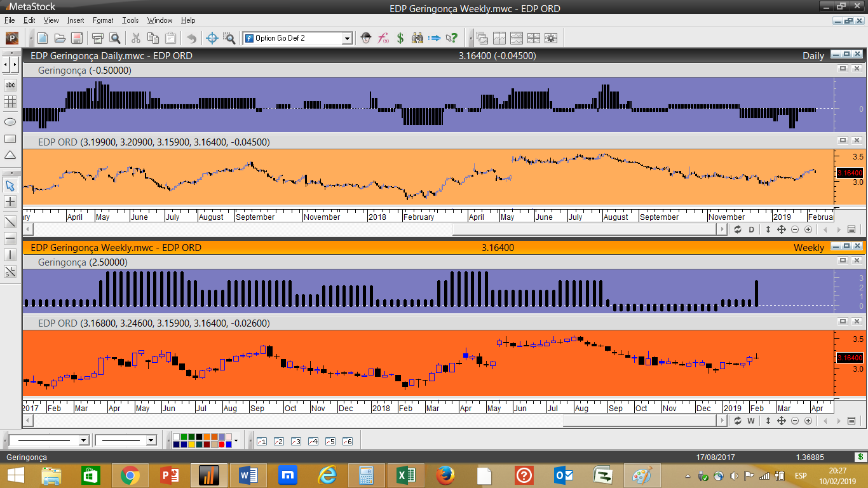Click the Expert Advisor face icon
Screen dimensions: 868x488
pyautogui.click(x=366, y=38)
